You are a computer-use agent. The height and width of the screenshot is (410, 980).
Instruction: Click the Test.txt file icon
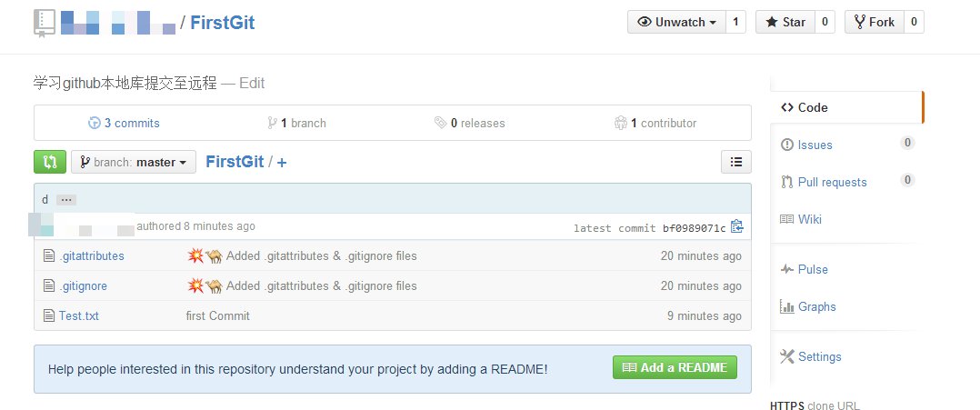[x=49, y=315]
